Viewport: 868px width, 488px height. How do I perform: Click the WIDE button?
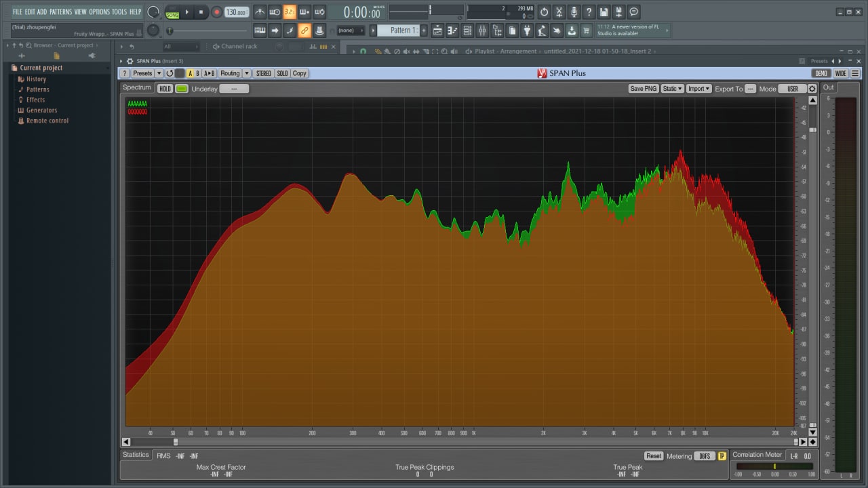tap(841, 73)
